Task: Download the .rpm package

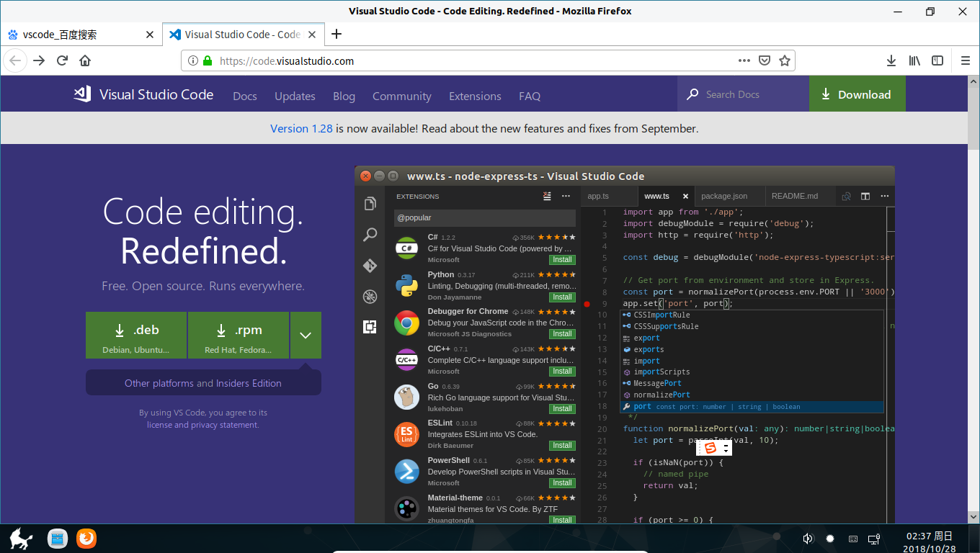Action: pyautogui.click(x=239, y=335)
